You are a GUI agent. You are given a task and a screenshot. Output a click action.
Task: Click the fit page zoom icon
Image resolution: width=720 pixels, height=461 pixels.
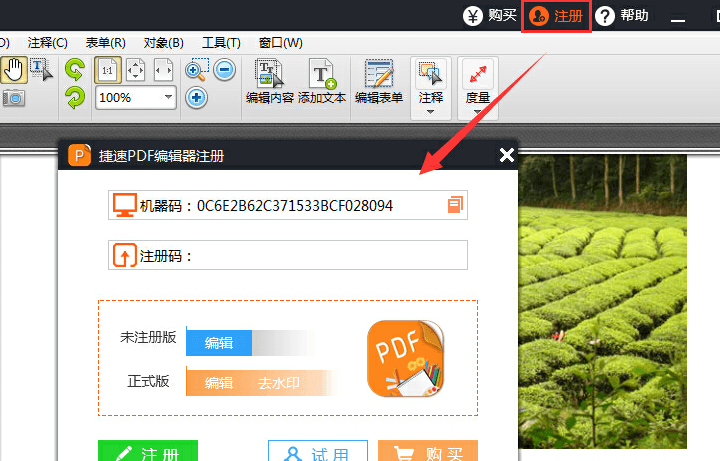tap(135, 70)
